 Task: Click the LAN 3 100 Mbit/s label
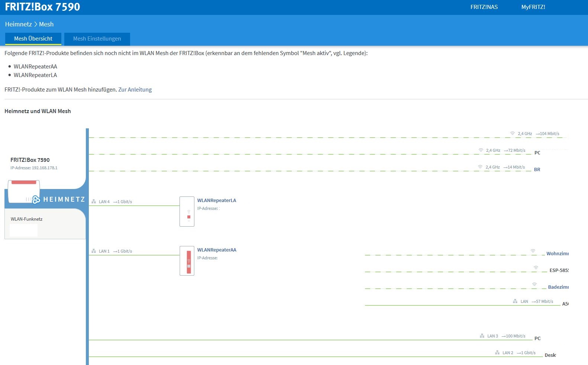(x=506, y=336)
